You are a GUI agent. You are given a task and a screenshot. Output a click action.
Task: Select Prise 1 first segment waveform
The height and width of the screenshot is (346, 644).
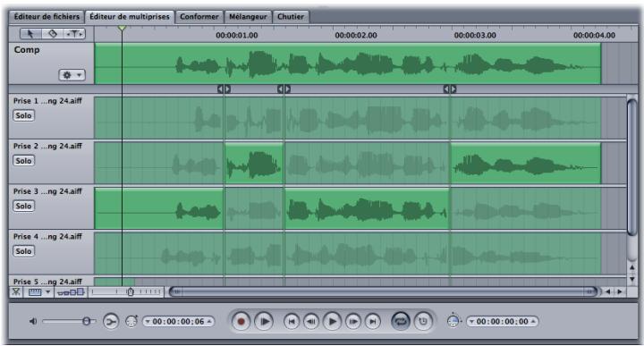[x=159, y=118]
